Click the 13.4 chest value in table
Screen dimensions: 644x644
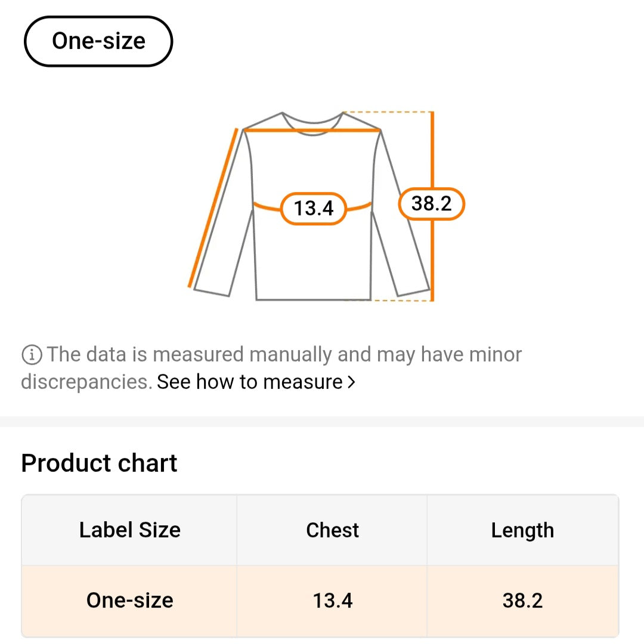pyautogui.click(x=332, y=600)
